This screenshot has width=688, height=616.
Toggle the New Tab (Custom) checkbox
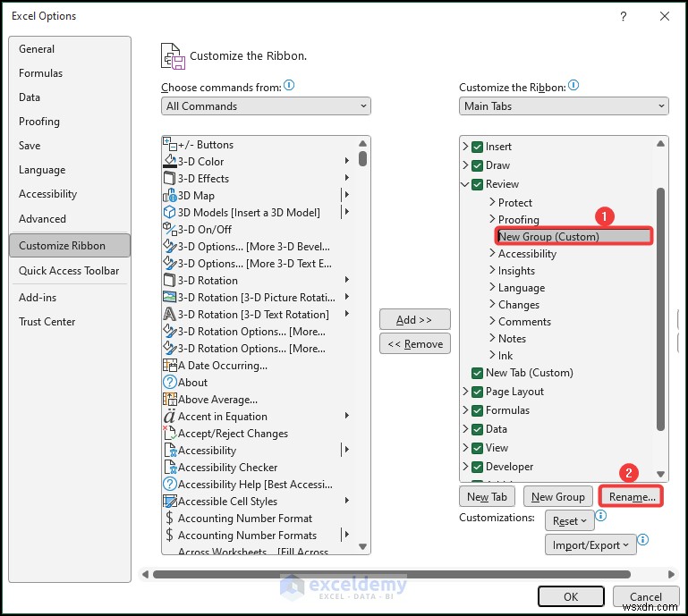[x=478, y=373]
